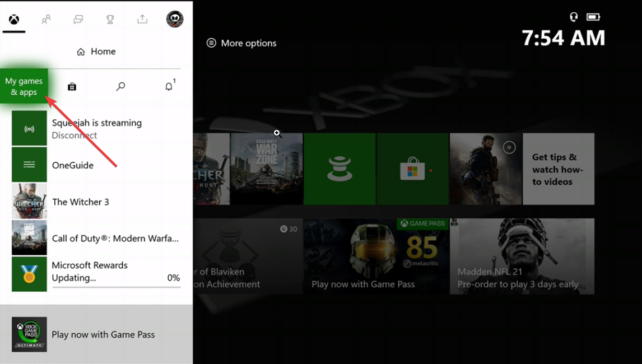
Task: Click the 7:54 AM clock
Action: (564, 38)
